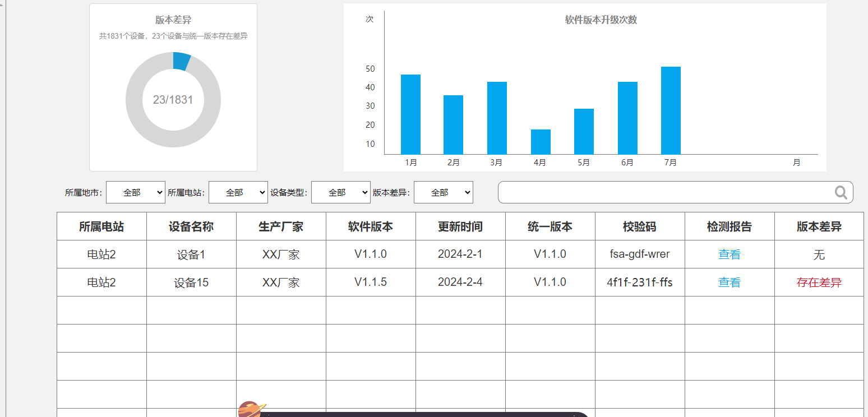
Task: Click update time 2024-2-1 cell
Action: [460, 254]
